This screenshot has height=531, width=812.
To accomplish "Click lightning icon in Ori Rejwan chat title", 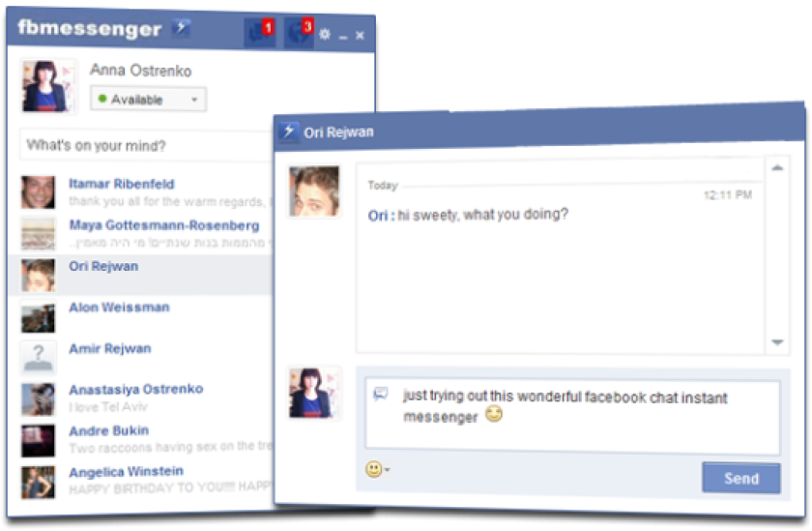I will tap(289, 132).
